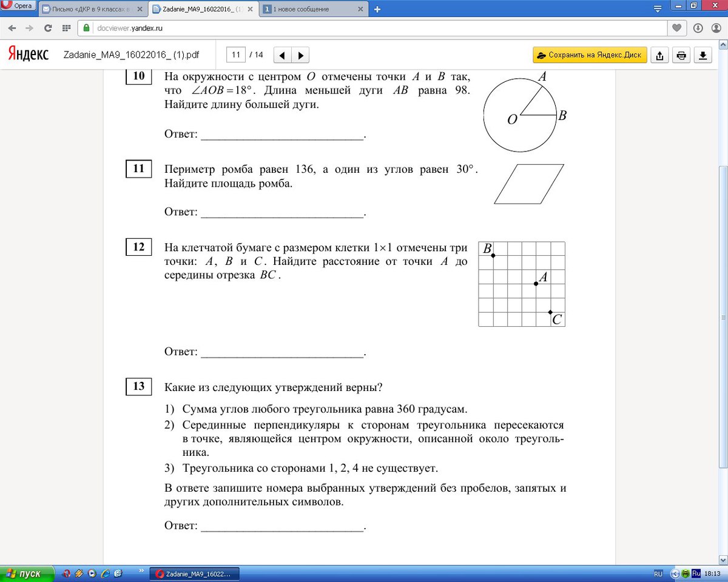Go forward to the next page

[x=29, y=28]
